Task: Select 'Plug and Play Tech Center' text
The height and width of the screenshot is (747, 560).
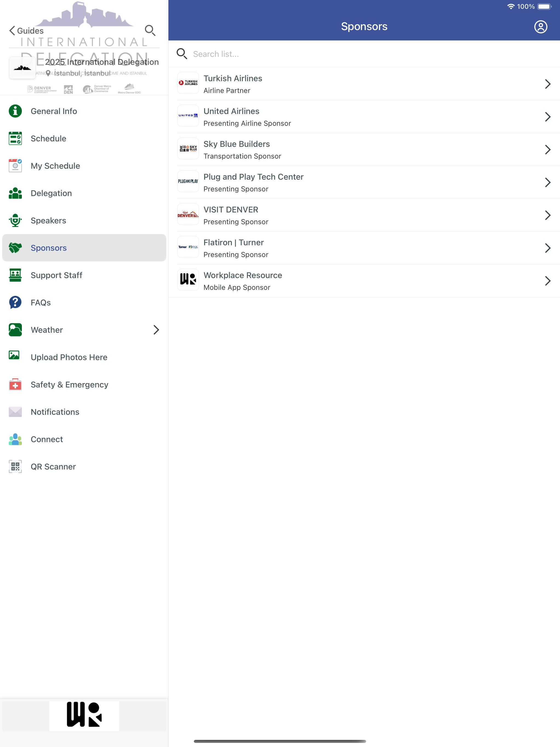Action: (x=253, y=177)
